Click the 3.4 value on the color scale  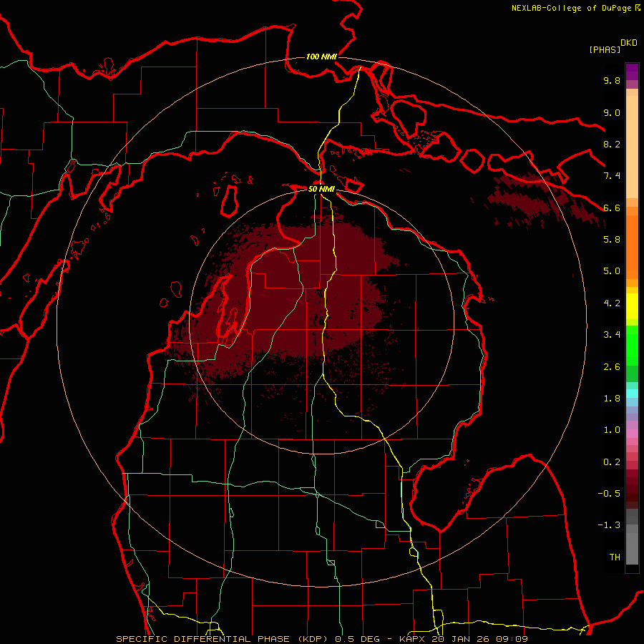tap(612, 335)
